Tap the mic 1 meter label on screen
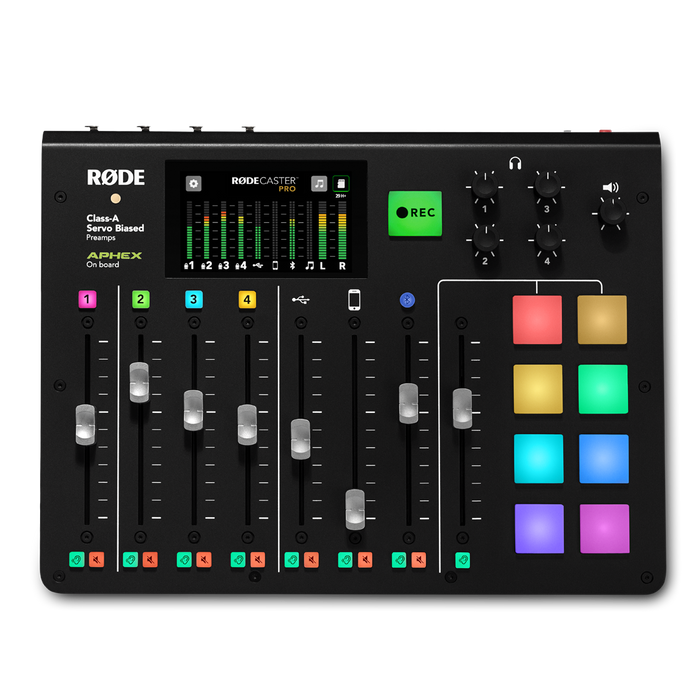The width and height of the screenshot is (700, 700). [x=189, y=266]
